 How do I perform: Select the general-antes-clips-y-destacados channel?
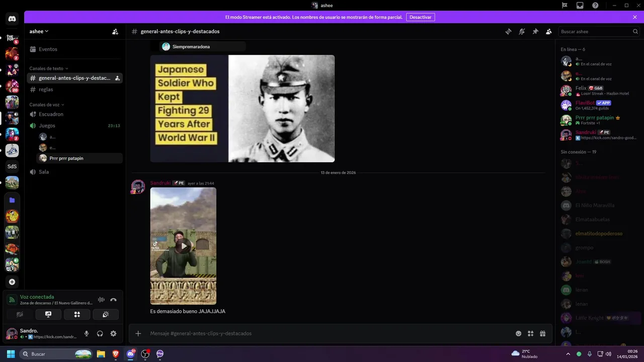point(73,78)
